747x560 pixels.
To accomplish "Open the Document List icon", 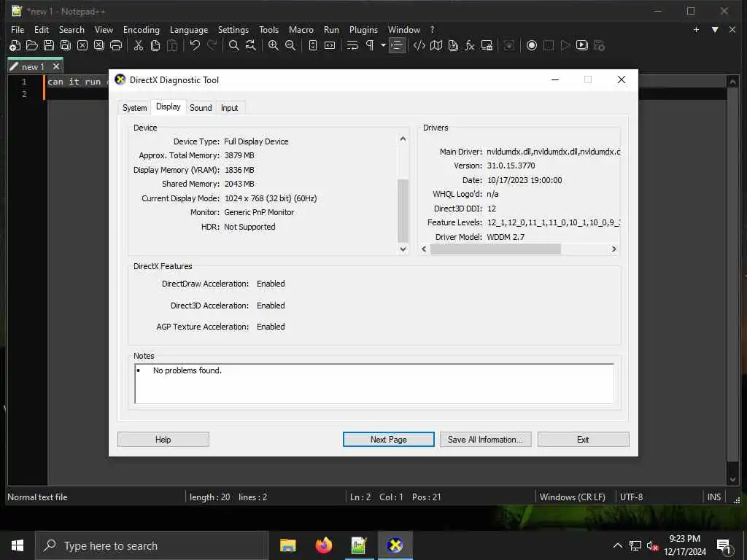I will (453, 46).
